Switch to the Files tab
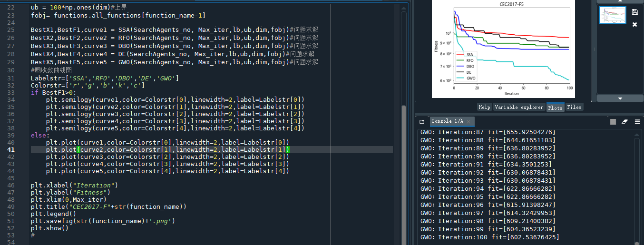 pos(574,108)
